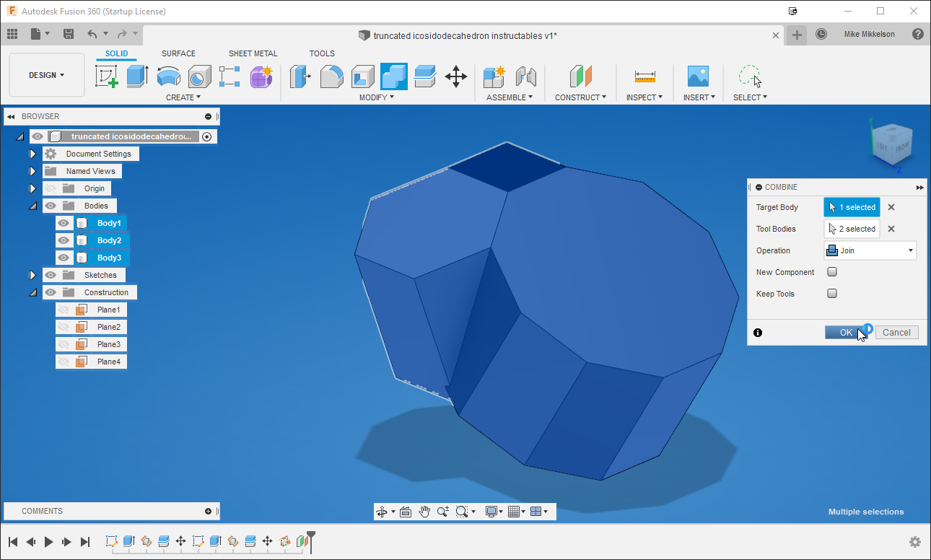The height and width of the screenshot is (560, 931).
Task: Enable the New Component checkbox
Action: tap(832, 271)
